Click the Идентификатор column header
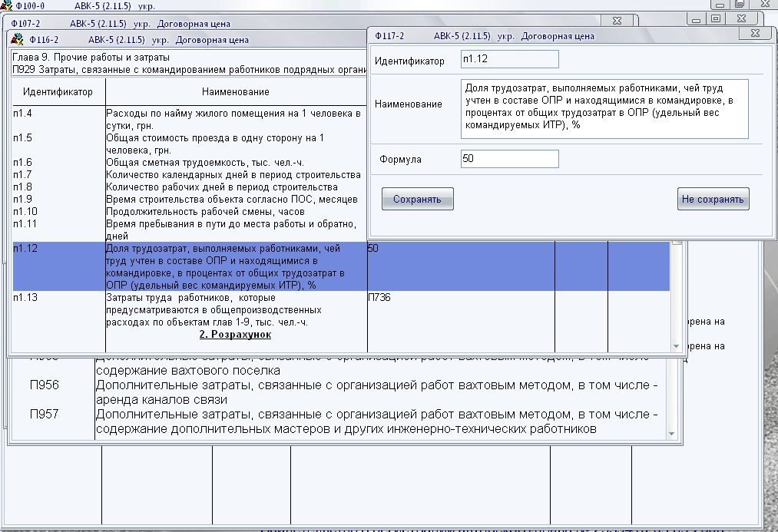This screenshot has height=532, width=778. 58,91
